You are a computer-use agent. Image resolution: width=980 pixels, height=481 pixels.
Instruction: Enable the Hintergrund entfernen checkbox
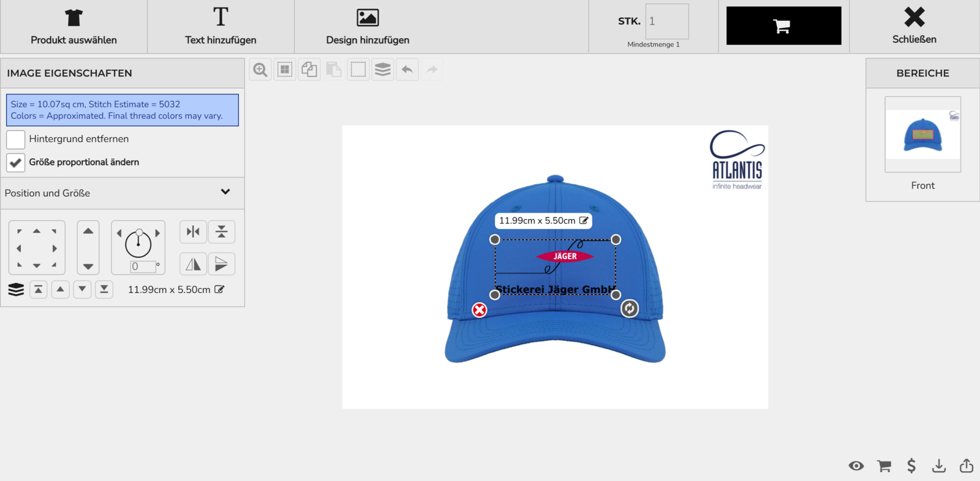(x=16, y=139)
